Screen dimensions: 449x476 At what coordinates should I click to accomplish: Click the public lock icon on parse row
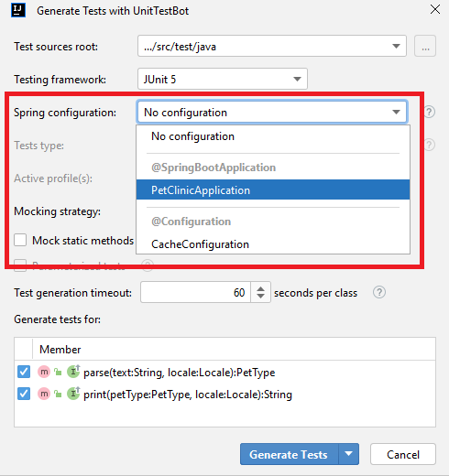[58, 372]
